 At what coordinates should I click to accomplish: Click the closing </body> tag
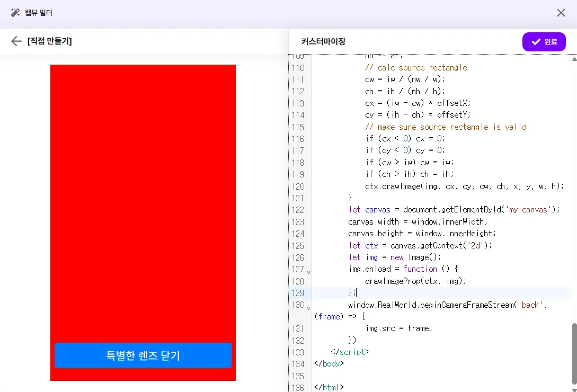pyautogui.click(x=329, y=363)
